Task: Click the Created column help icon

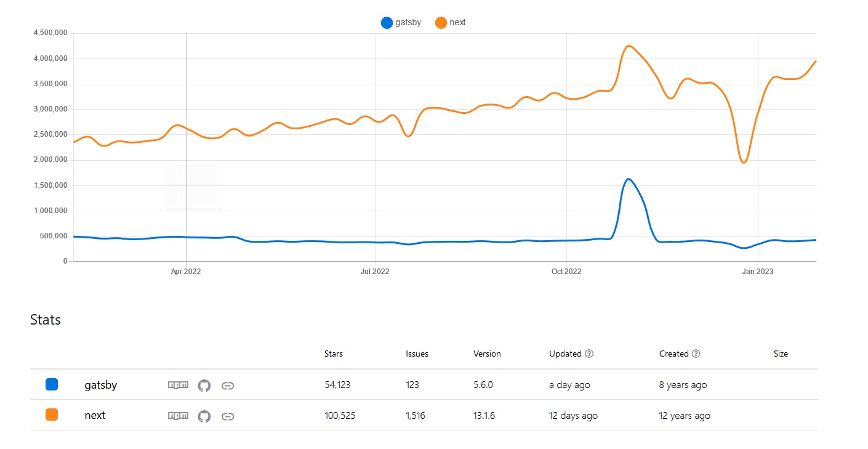Action: coord(696,354)
